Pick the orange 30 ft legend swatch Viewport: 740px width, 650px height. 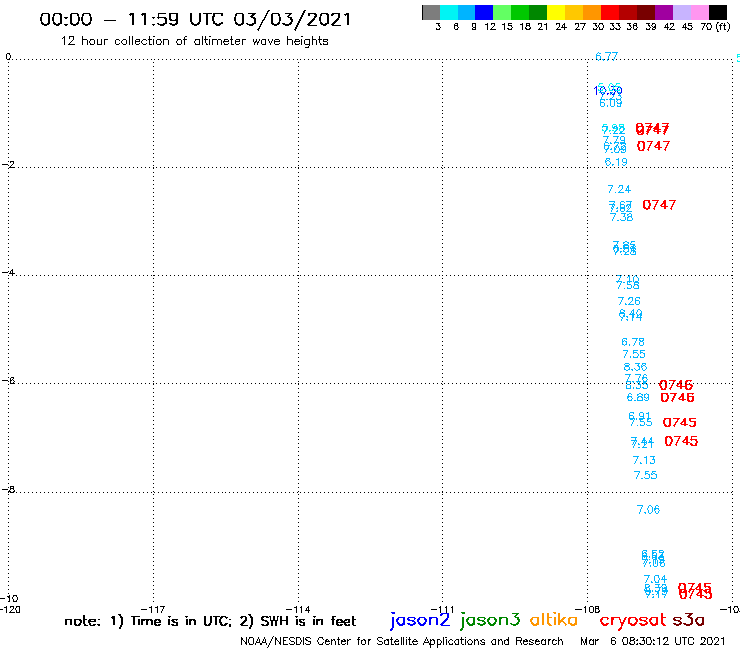point(592,12)
